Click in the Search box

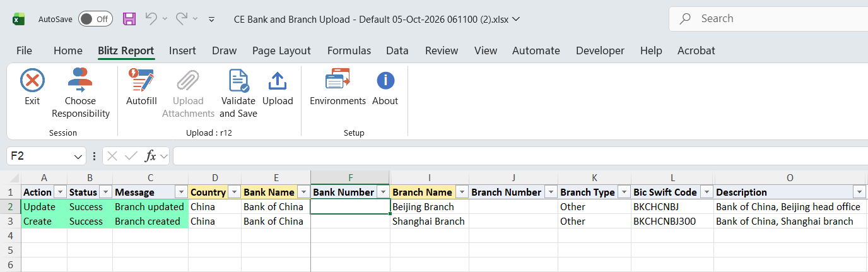[768, 19]
